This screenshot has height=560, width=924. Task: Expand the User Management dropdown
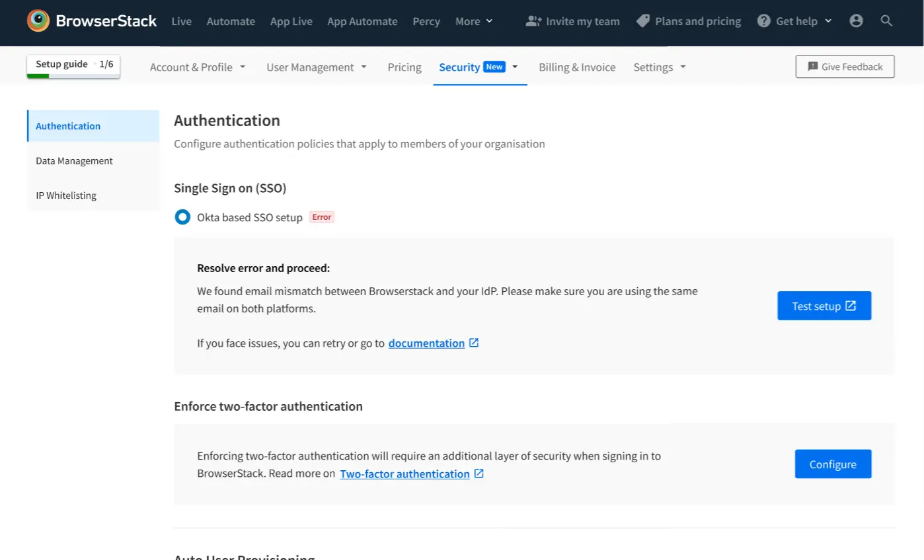coord(317,67)
